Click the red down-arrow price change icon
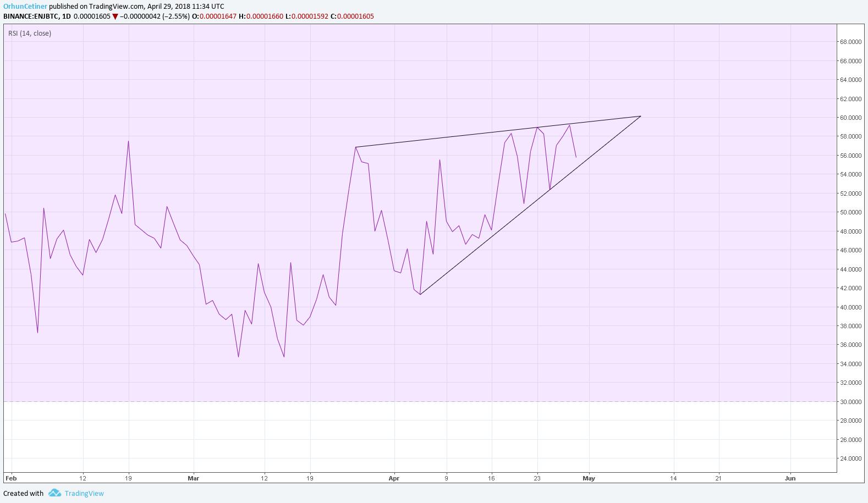Image resolution: width=868 pixels, height=503 pixels. tap(115, 16)
